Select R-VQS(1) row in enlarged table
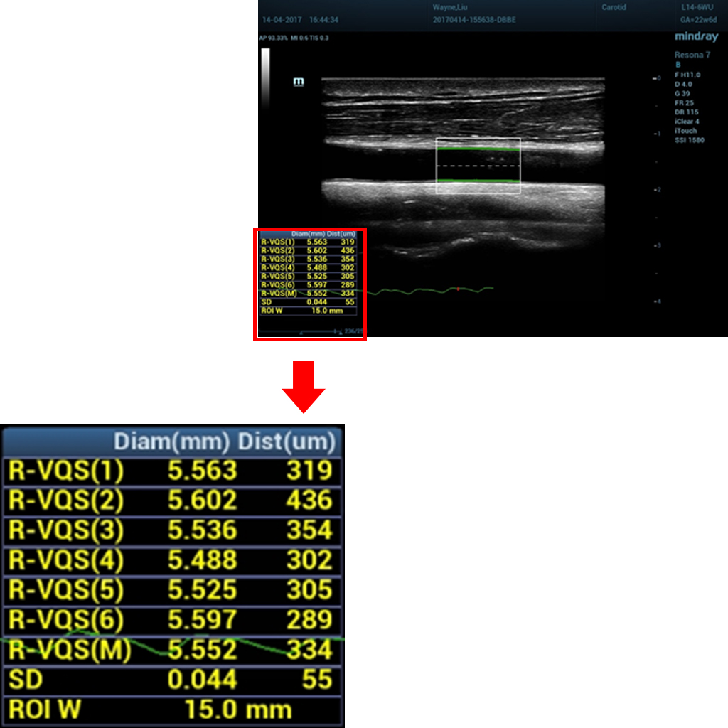The image size is (728, 728). (172, 471)
